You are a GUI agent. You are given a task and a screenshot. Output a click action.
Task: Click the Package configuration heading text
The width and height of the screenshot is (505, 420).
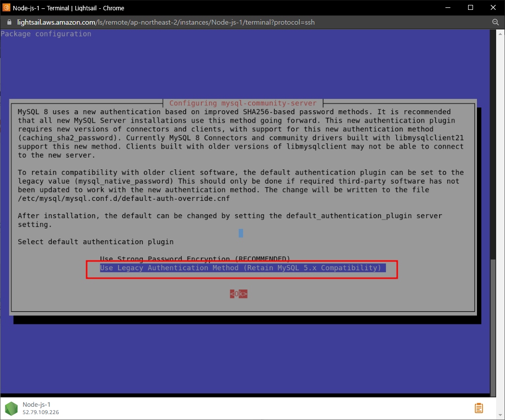[x=46, y=34]
